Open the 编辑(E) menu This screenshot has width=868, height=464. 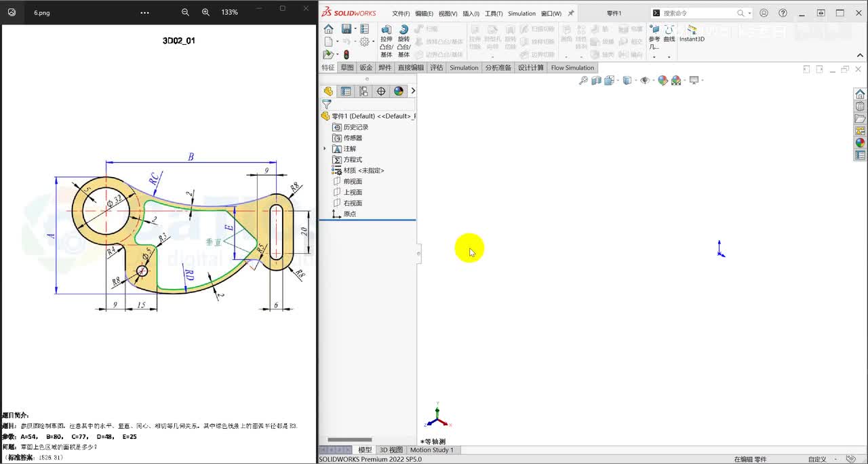coord(424,14)
